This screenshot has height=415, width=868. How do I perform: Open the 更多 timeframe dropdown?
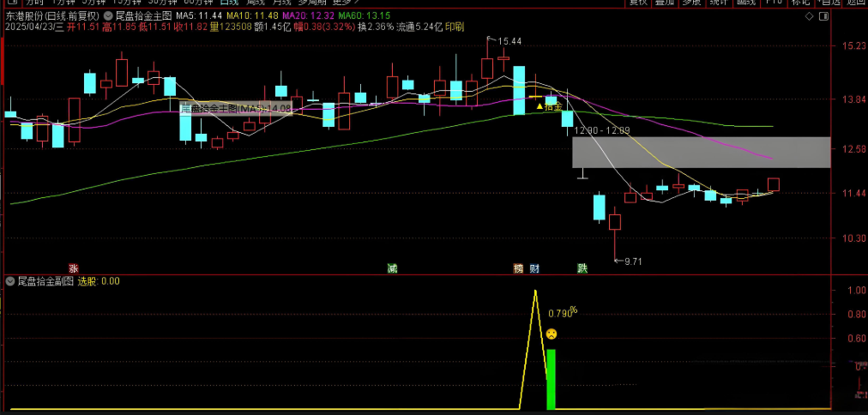click(x=341, y=3)
